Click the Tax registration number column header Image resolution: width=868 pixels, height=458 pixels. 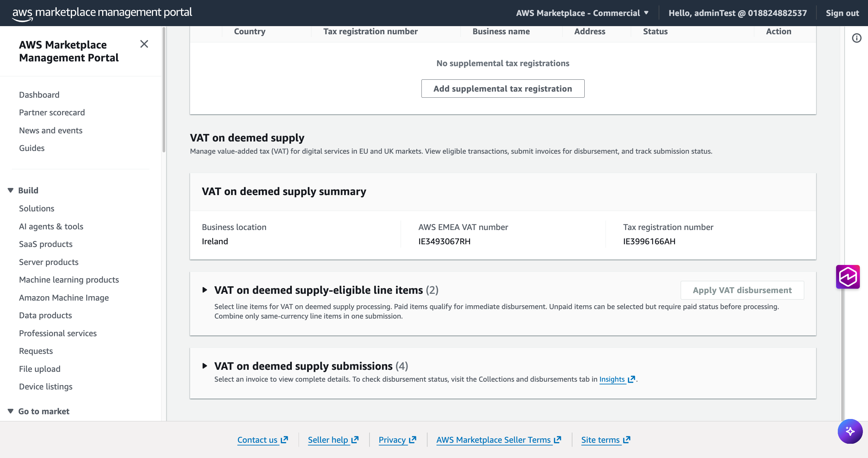click(371, 31)
